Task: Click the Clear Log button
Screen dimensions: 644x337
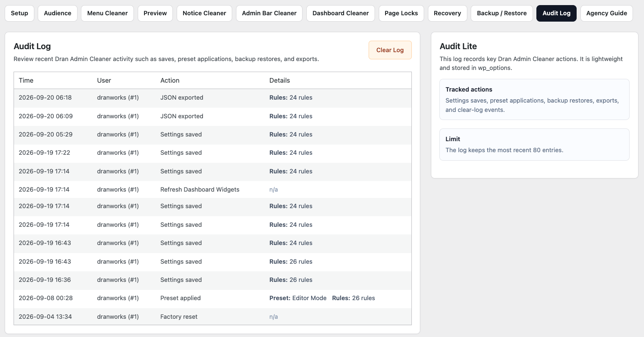Action: pyautogui.click(x=390, y=50)
